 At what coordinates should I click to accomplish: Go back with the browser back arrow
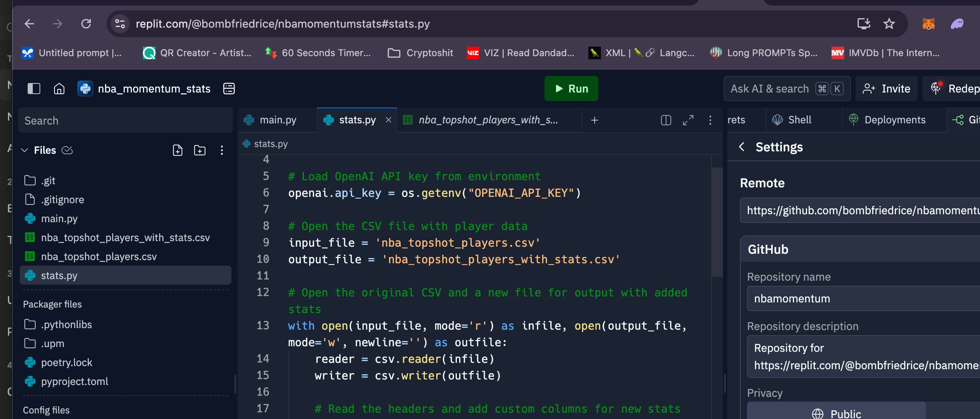tap(30, 24)
